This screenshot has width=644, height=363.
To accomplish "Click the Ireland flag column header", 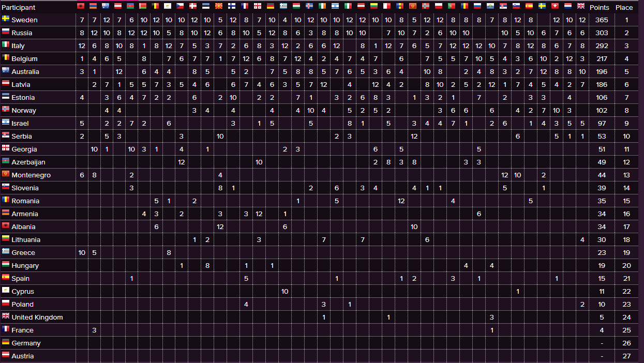I will point(322,6).
